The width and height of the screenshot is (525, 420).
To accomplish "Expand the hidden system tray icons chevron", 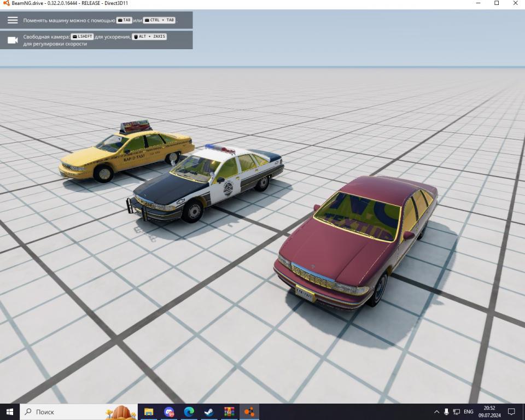I will coord(436,412).
